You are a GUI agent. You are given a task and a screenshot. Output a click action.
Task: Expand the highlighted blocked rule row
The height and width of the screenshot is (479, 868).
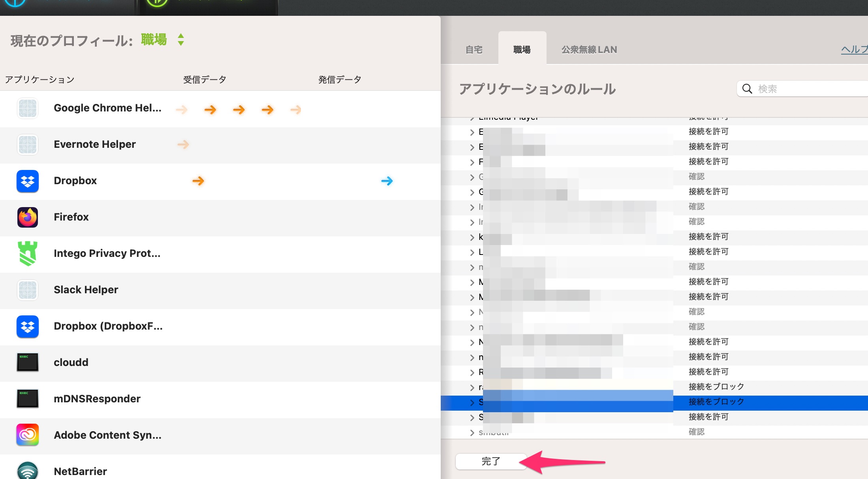(x=472, y=402)
